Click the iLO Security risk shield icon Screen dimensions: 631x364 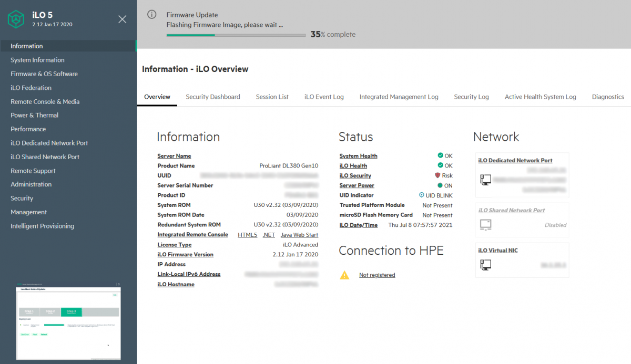437,175
